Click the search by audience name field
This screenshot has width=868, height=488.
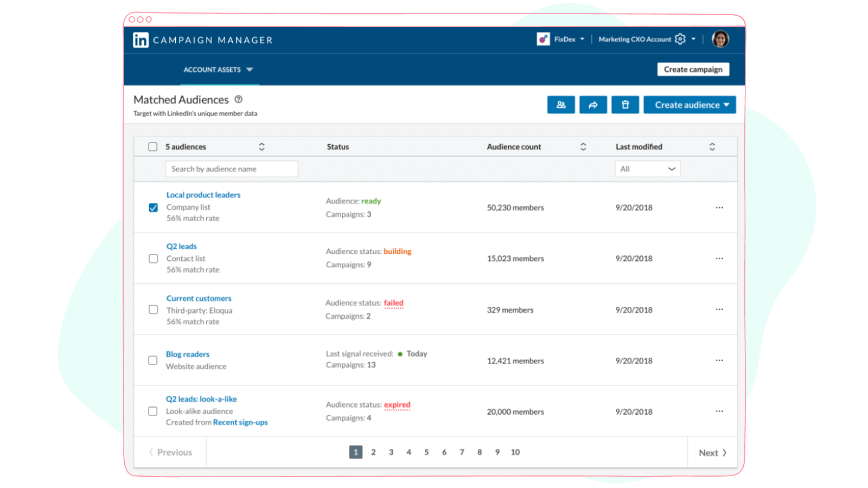(x=232, y=169)
